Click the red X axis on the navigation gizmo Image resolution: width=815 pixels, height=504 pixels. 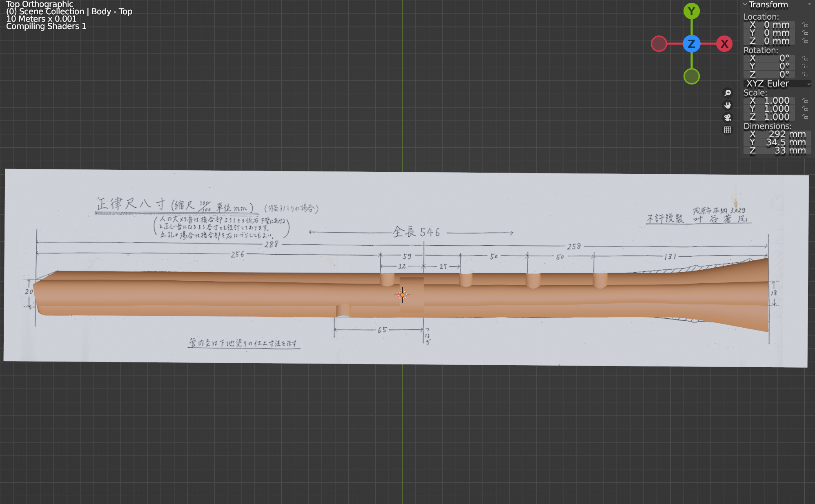pos(725,44)
